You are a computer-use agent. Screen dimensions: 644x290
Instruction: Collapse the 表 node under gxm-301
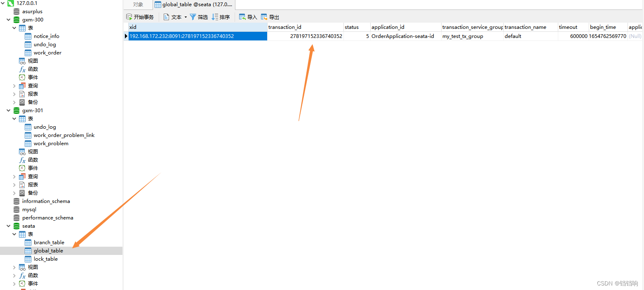click(x=14, y=119)
